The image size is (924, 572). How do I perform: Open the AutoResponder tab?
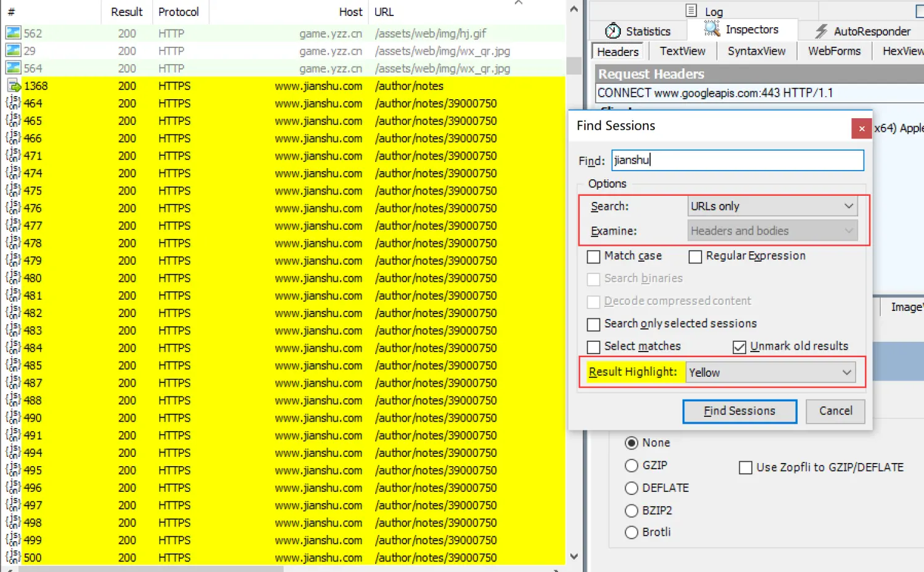click(x=863, y=31)
